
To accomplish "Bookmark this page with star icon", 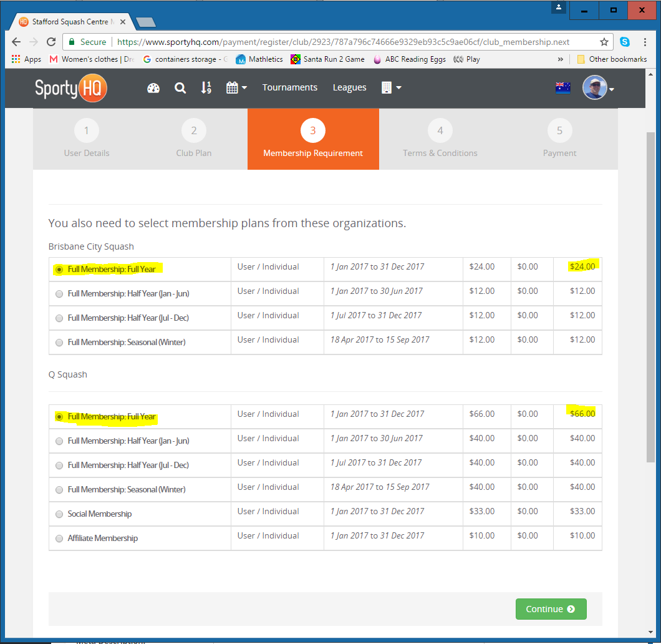I will [604, 42].
